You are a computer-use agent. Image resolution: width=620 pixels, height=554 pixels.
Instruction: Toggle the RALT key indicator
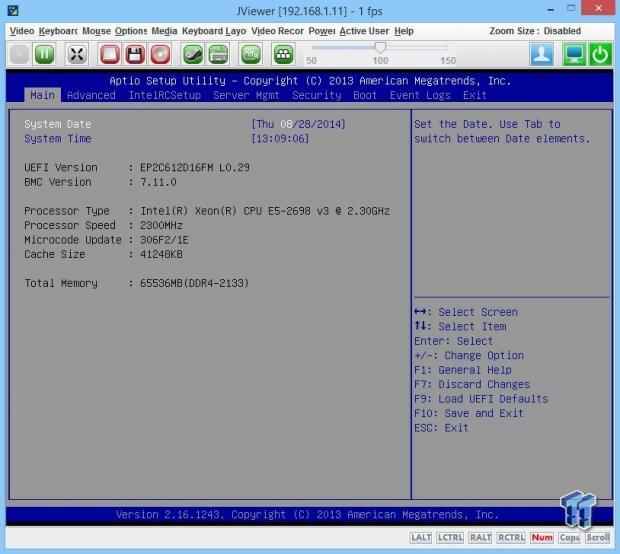pyautogui.click(x=480, y=537)
